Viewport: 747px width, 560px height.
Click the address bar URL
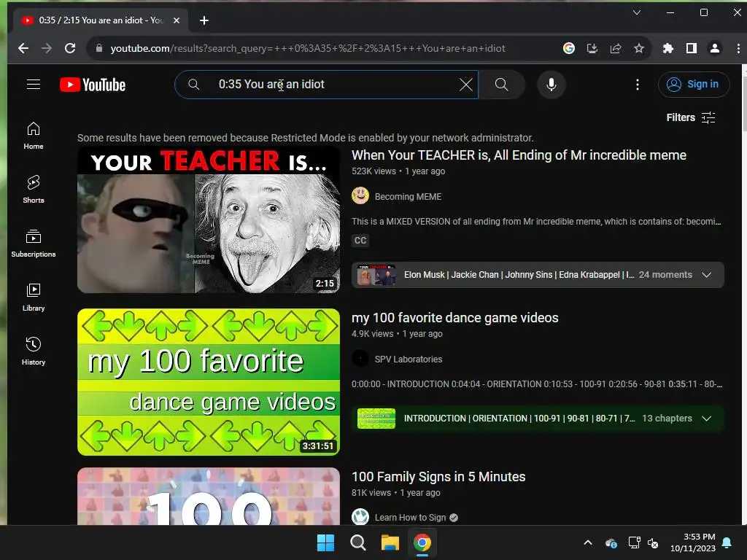(x=307, y=48)
